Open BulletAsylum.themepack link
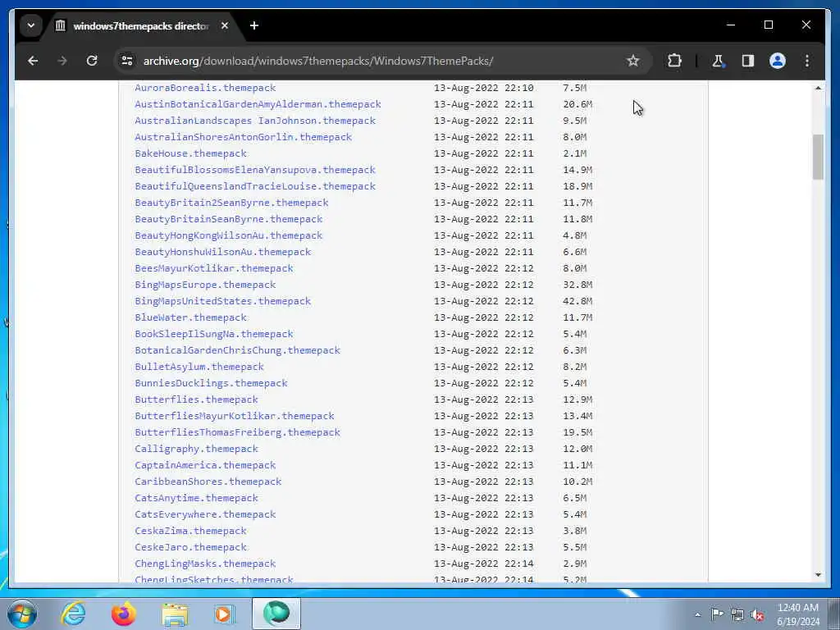Screen dimensions: 840x630 (199, 367)
